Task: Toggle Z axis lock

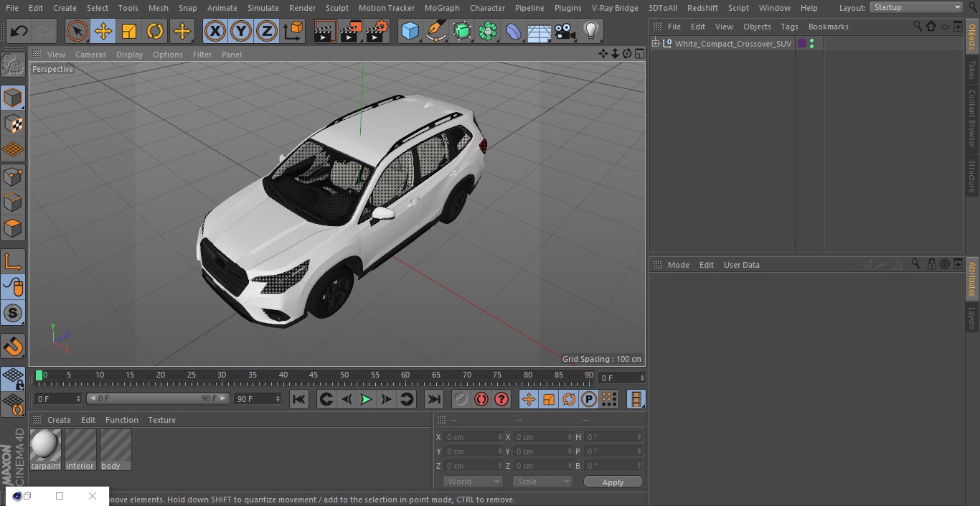Action: tap(267, 31)
